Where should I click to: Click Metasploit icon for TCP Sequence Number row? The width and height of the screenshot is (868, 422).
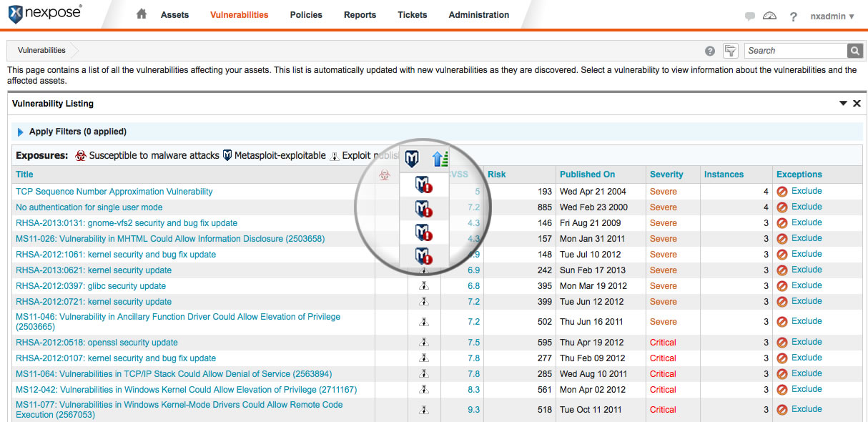click(424, 185)
